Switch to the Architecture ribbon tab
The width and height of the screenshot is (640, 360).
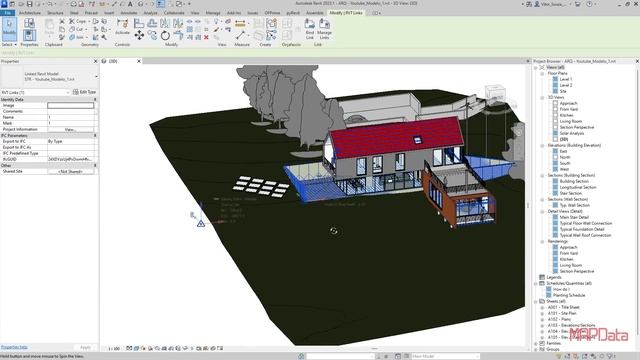pyautogui.click(x=30, y=13)
